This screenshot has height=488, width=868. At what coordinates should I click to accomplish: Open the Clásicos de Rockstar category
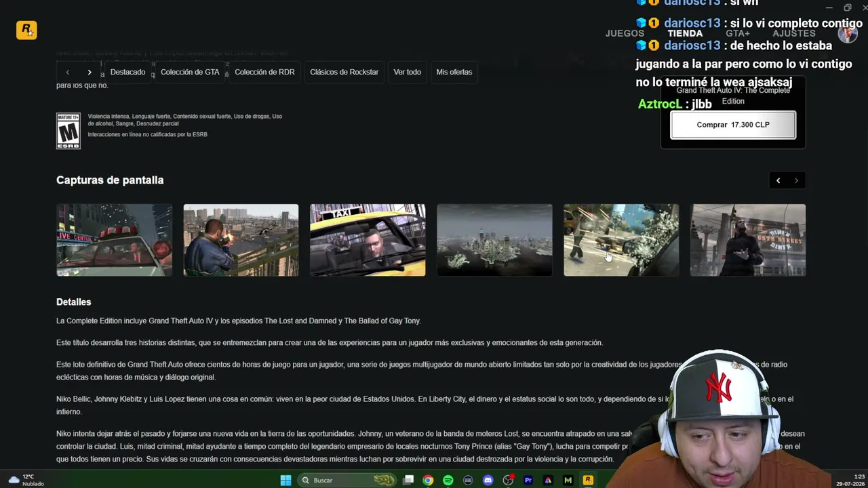tap(344, 72)
